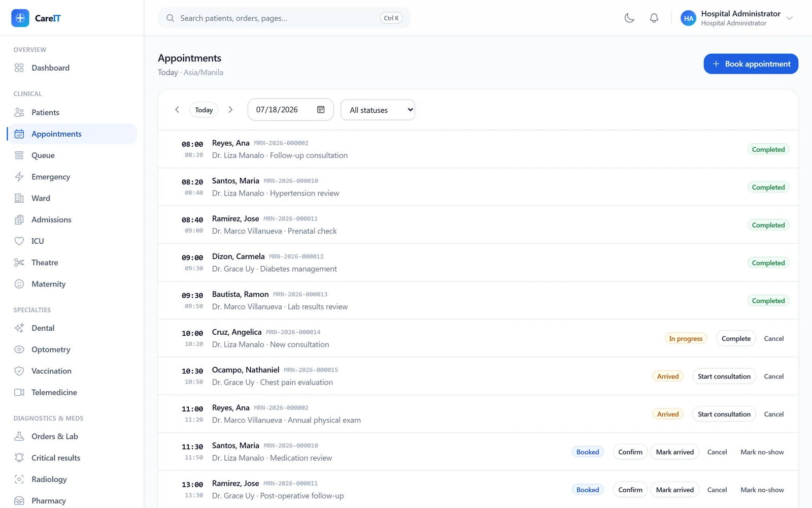
Task: Open the Critical results menu label
Action: pos(56,458)
